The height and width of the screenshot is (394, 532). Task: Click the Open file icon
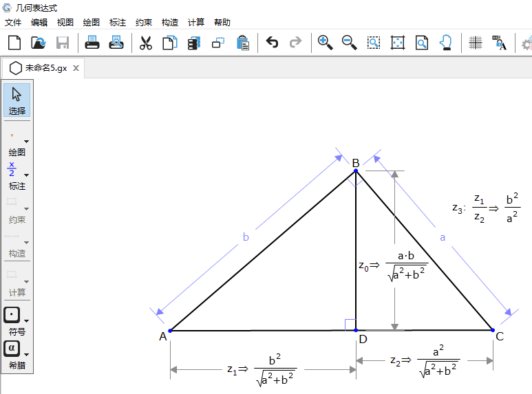[39, 43]
